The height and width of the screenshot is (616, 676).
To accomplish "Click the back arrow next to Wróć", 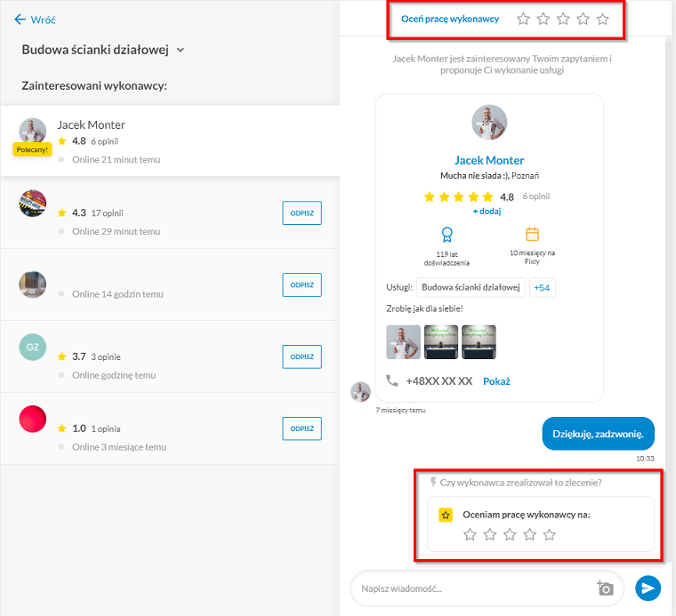I will tap(20, 20).
